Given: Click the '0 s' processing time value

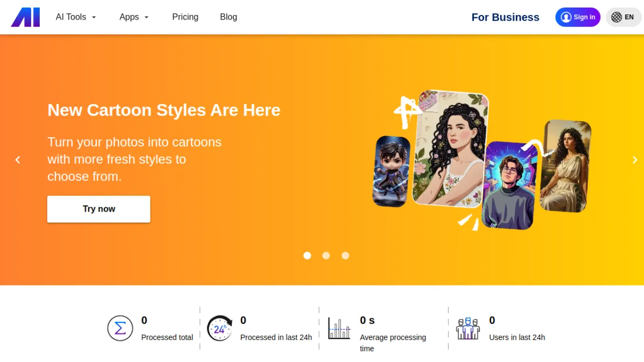Looking at the screenshot, I should point(367,320).
